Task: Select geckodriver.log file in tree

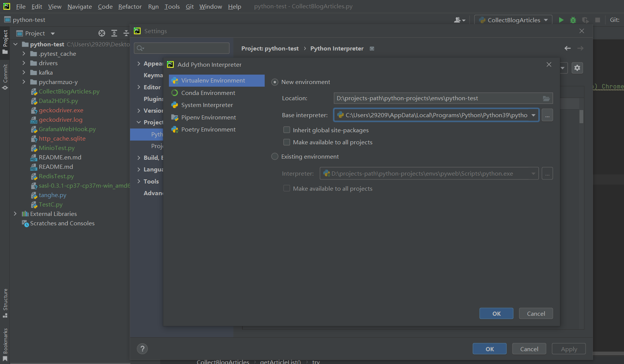Action: pos(60,119)
